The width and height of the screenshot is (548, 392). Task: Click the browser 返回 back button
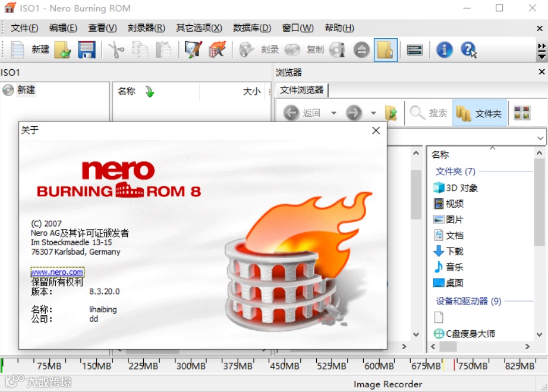(301, 113)
